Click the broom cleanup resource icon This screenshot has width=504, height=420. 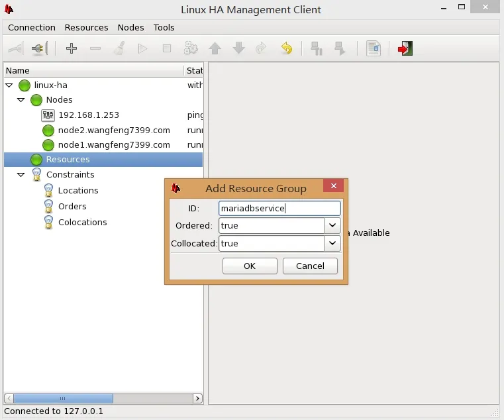[x=119, y=48]
